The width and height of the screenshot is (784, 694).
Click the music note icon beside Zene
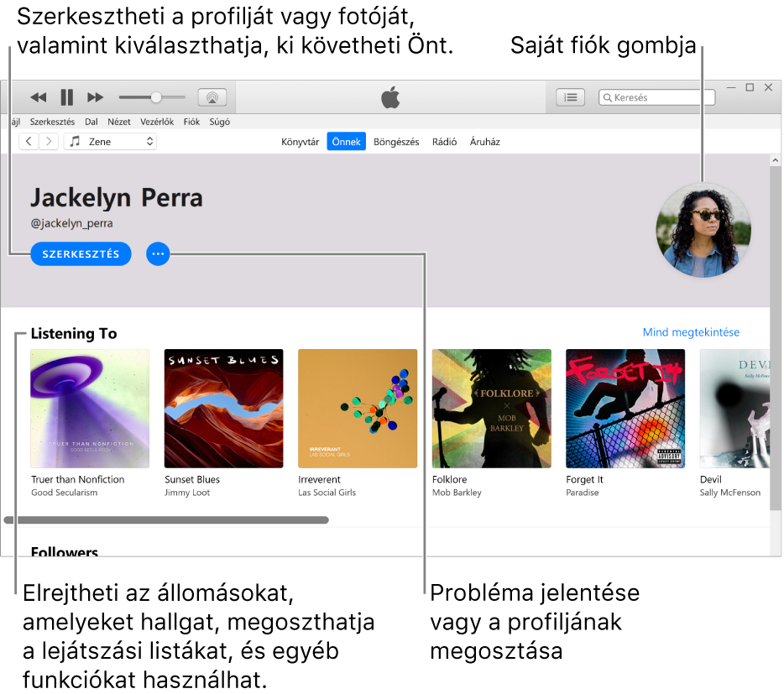click(x=75, y=142)
